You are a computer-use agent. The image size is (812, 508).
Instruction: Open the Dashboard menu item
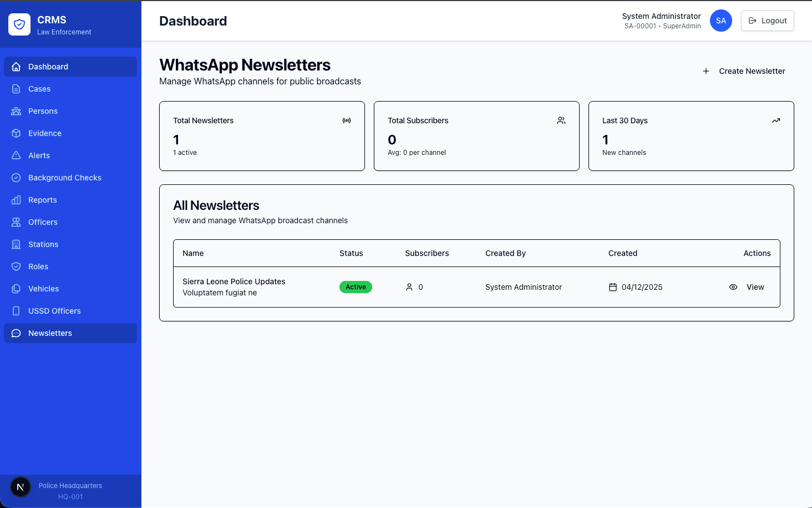point(70,67)
